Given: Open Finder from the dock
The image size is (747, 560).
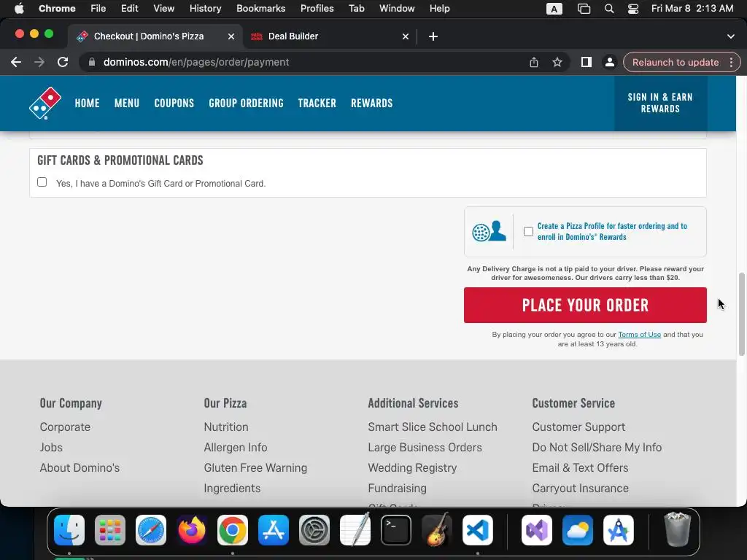Looking at the screenshot, I should (x=69, y=530).
